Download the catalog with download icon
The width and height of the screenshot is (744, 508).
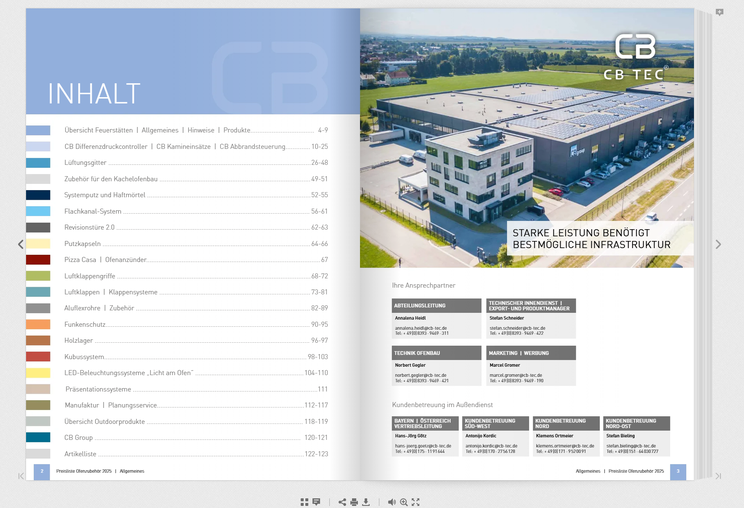tap(366, 502)
